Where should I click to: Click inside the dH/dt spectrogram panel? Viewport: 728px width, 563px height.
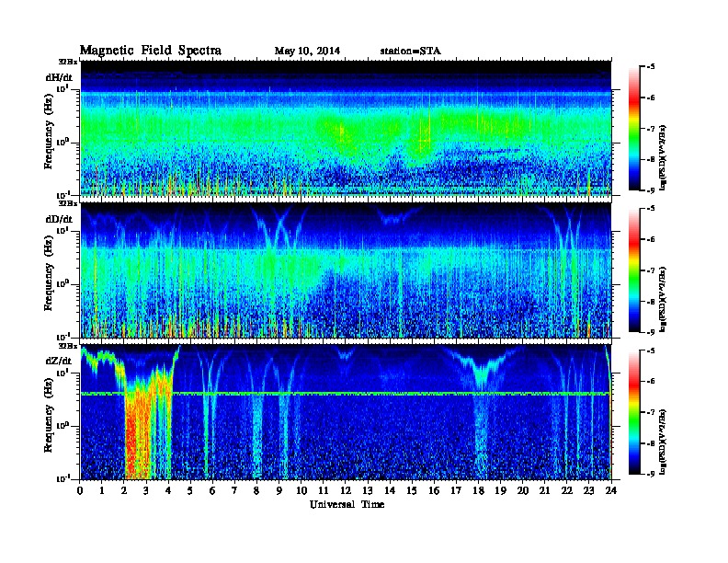coord(346,128)
